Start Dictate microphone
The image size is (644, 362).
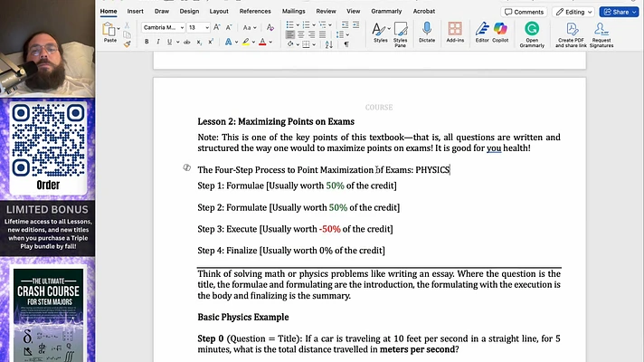tap(427, 32)
